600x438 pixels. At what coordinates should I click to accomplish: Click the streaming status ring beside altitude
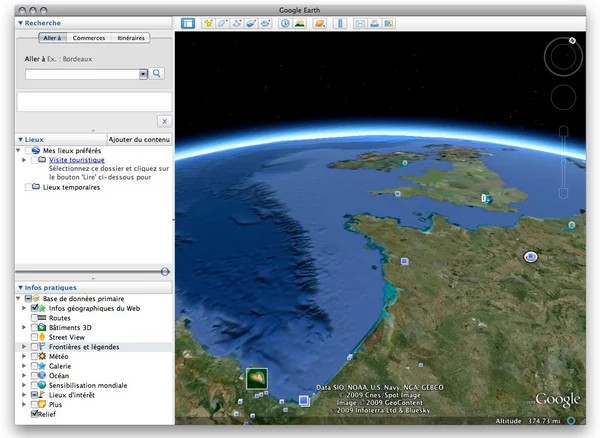[x=571, y=421]
